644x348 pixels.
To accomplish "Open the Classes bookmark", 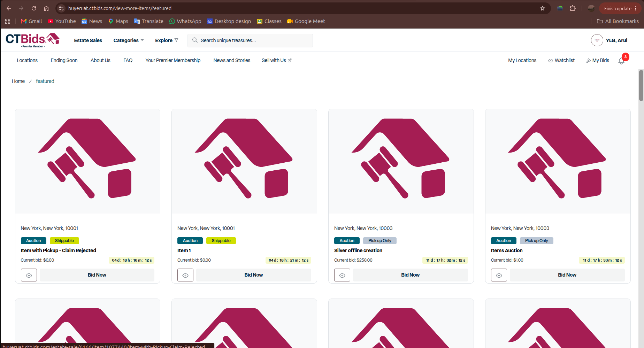I will [x=269, y=21].
